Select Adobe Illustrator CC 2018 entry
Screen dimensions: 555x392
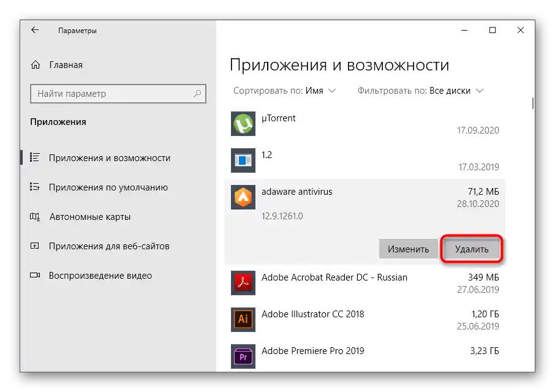click(312, 314)
